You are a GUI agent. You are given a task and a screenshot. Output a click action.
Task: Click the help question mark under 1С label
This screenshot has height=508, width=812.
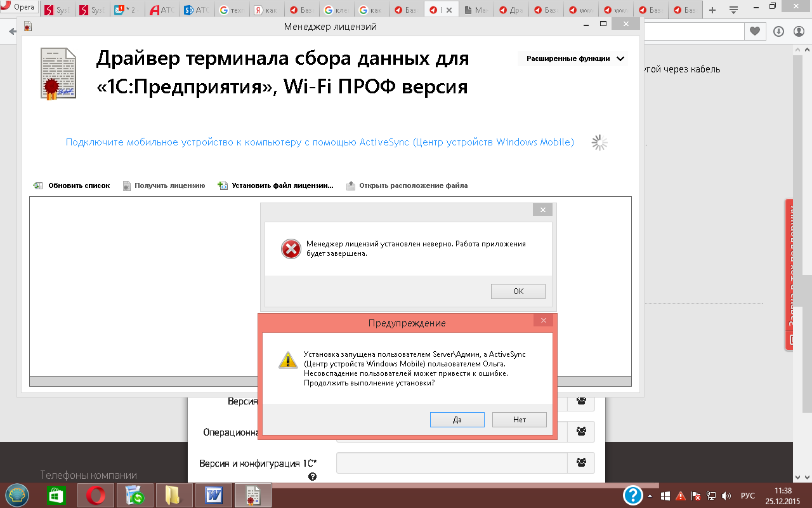(x=312, y=476)
